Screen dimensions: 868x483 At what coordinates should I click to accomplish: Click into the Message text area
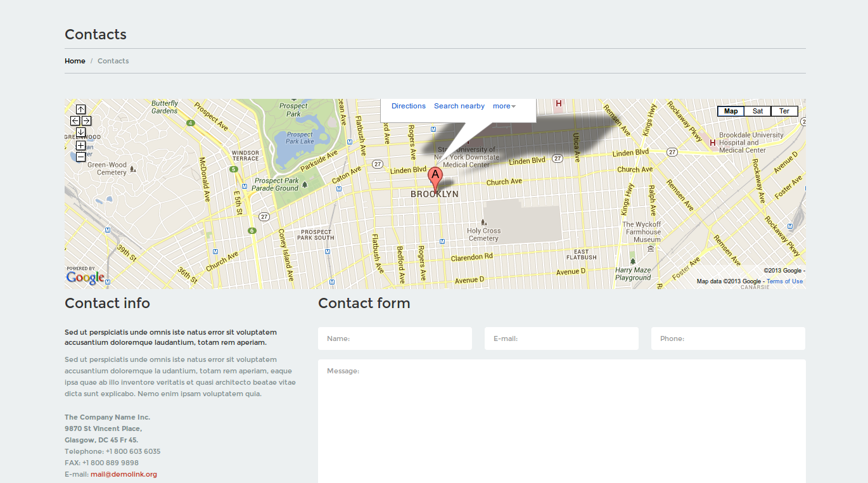(561, 418)
